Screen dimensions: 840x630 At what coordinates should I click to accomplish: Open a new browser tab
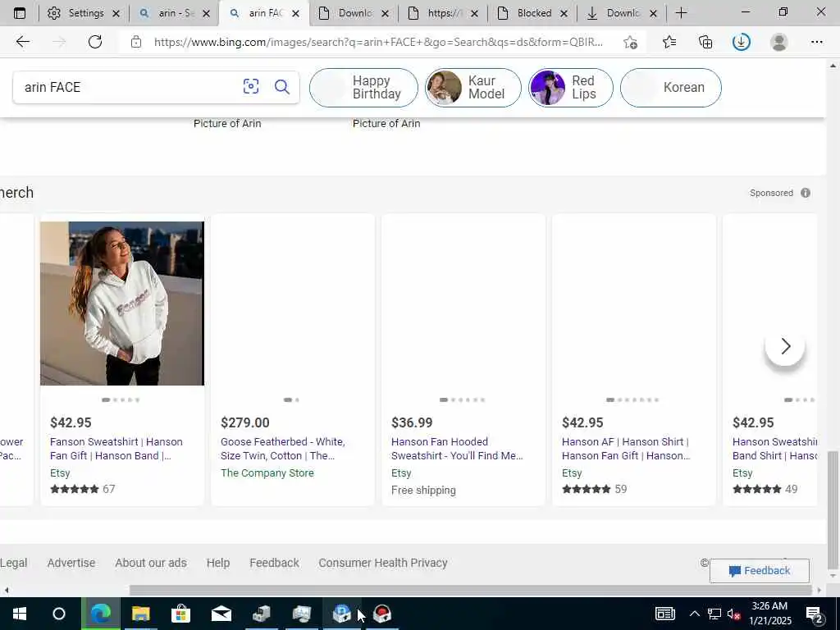681,13
